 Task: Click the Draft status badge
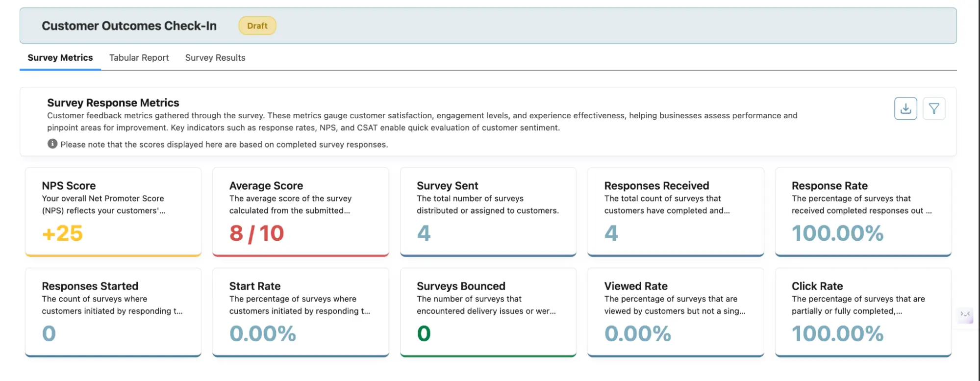pyautogui.click(x=257, y=26)
